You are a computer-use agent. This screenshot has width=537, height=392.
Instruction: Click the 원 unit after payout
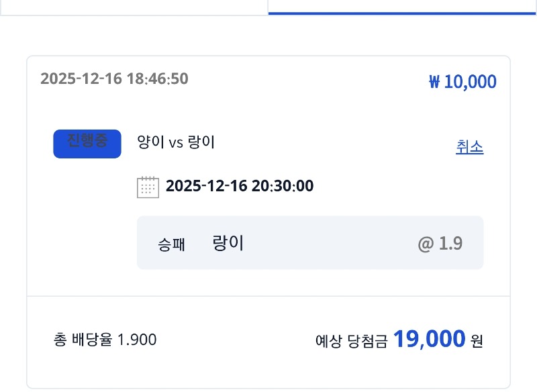coord(477,341)
